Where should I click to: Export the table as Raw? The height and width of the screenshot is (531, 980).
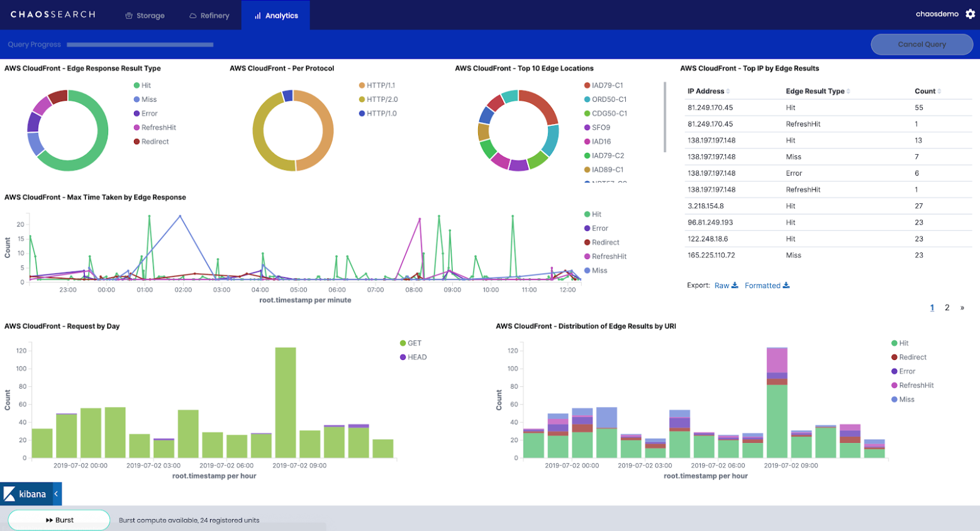[726, 286]
